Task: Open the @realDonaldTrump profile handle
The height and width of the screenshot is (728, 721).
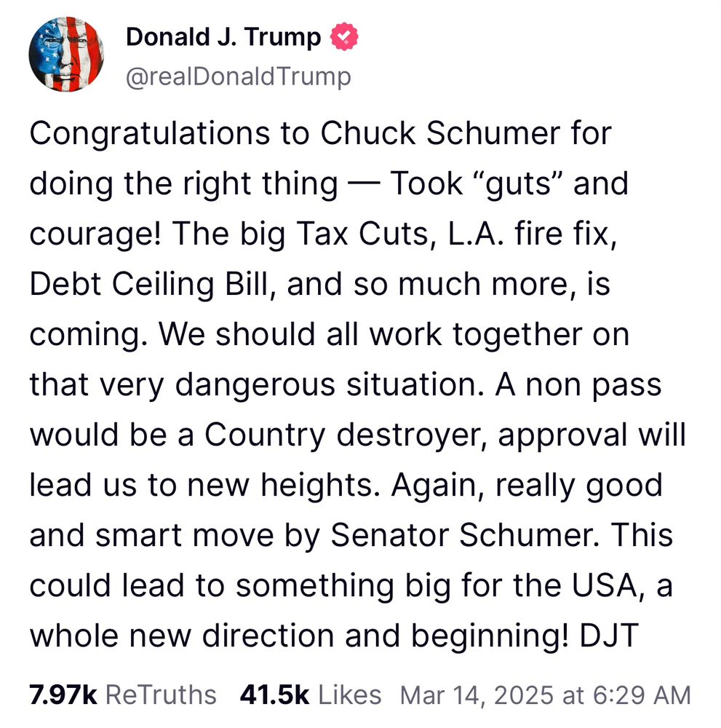Action: point(238,75)
